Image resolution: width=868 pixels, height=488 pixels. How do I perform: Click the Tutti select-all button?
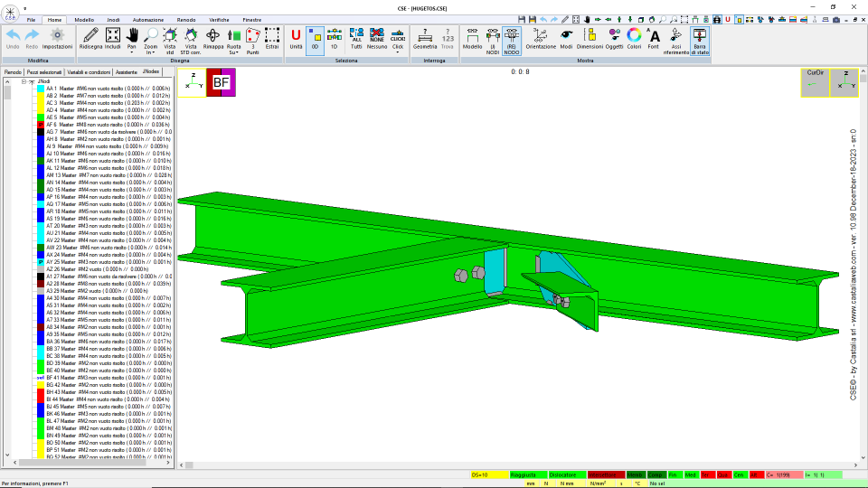point(356,40)
